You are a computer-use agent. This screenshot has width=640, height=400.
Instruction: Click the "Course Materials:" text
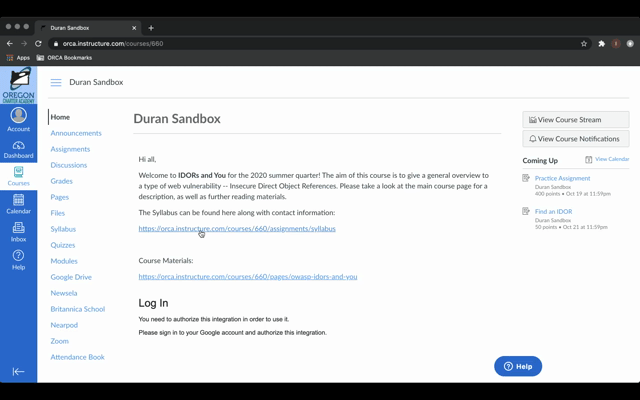[166, 260]
